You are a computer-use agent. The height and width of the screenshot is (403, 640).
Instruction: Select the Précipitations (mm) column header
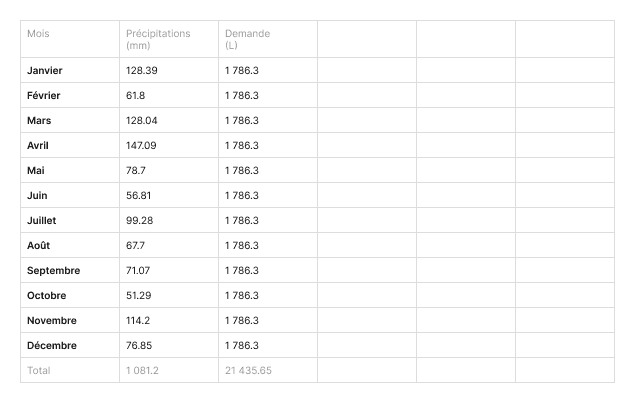pos(158,39)
